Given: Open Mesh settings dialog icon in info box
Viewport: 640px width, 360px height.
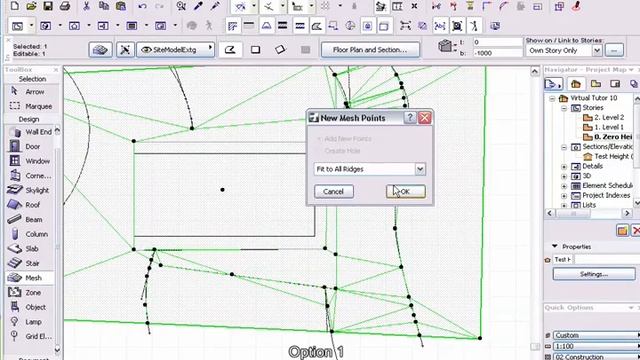Looking at the screenshot, I should click(100, 50).
